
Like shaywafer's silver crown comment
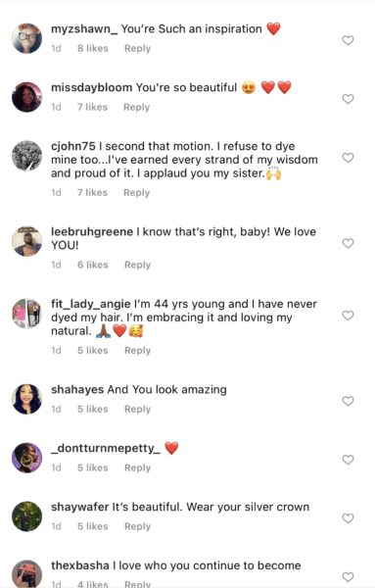(x=348, y=518)
